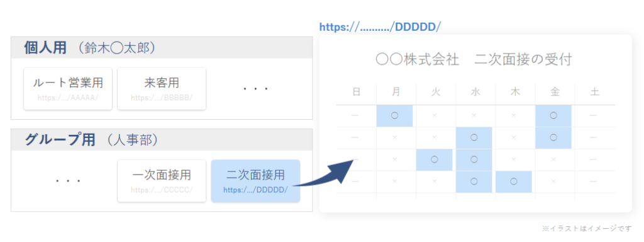Click the ellipsis beside the 来客用 card
This screenshot has width=644, height=242.
pyautogui.click(x=255, y=88)
